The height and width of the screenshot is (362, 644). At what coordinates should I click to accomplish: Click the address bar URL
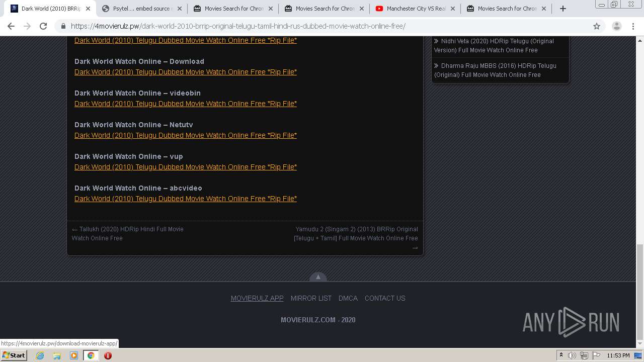[x=238, y=26]
